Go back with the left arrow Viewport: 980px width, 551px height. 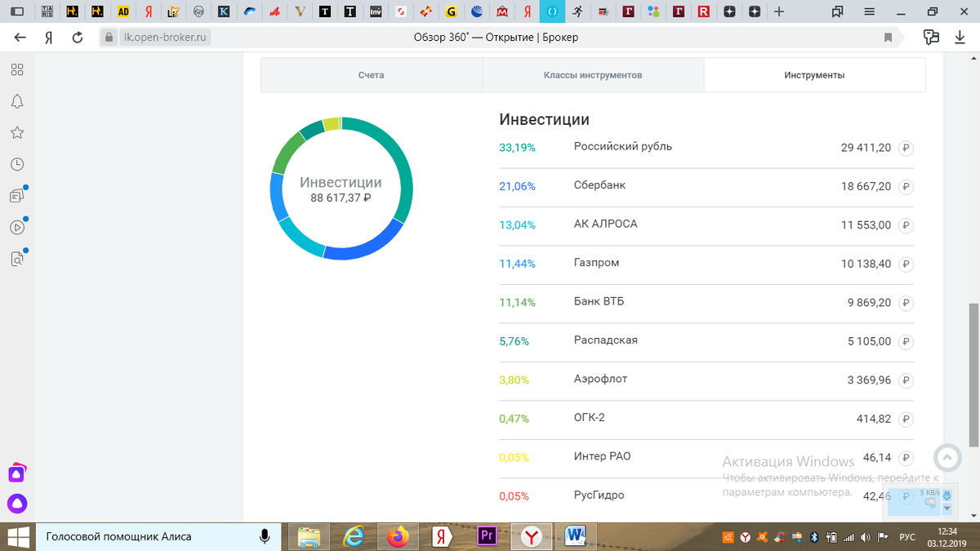(x=20, y=38)
